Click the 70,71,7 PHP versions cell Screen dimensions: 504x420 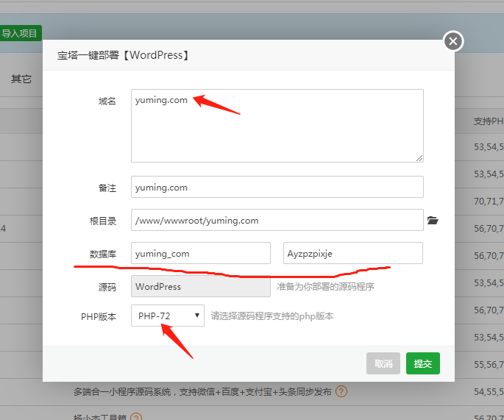coord(489,201)
